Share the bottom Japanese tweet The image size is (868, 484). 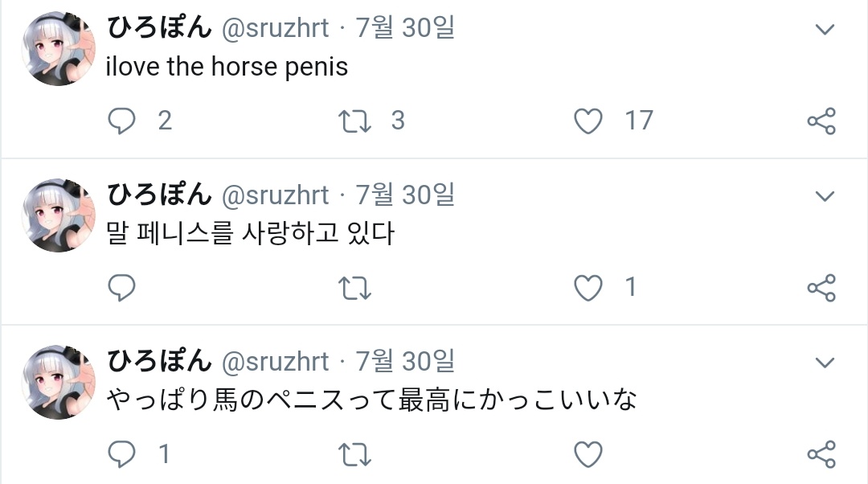pos(821,455)
